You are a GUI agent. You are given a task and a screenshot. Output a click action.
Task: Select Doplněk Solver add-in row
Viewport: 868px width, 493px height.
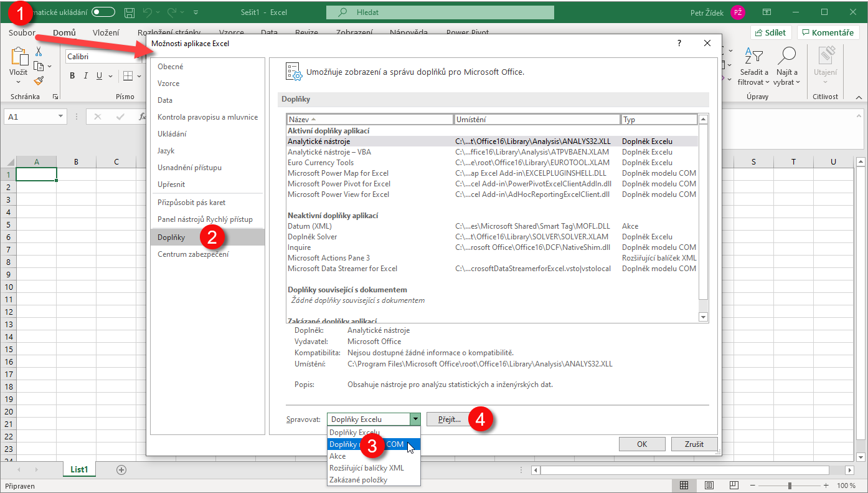(x=492, y=237)
